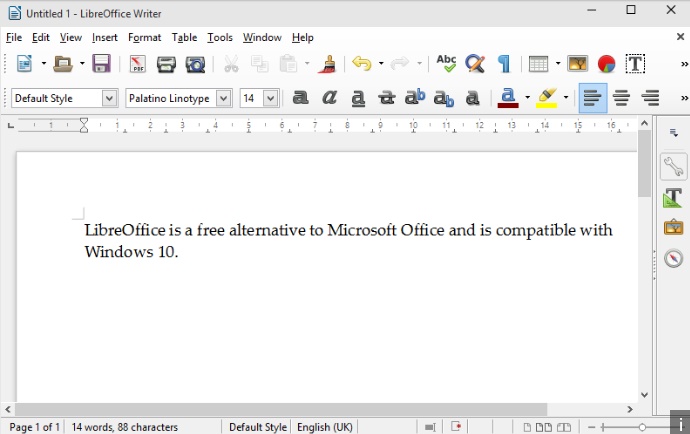The width and height of the screenshot is (690, 434).
Task: Click the Print icon
Action: click(166, 64)
